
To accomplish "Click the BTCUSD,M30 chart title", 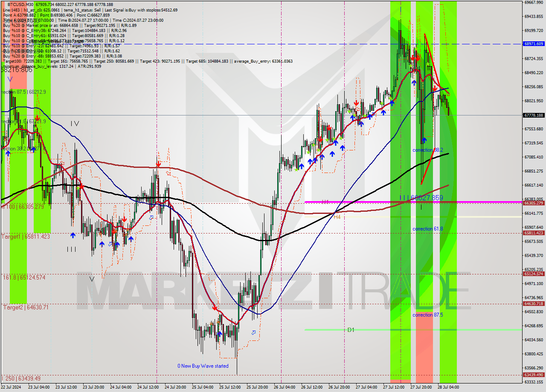I will 21,4.
